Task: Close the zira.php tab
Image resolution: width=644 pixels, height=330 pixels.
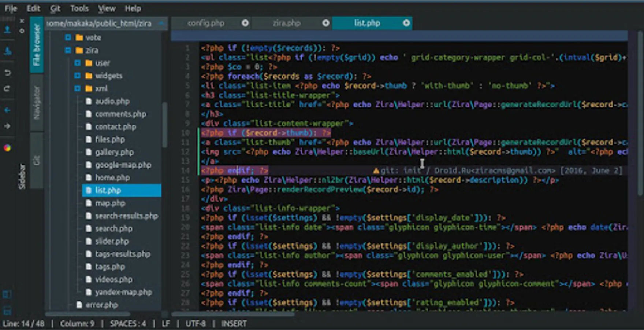Action: [325, 23]
